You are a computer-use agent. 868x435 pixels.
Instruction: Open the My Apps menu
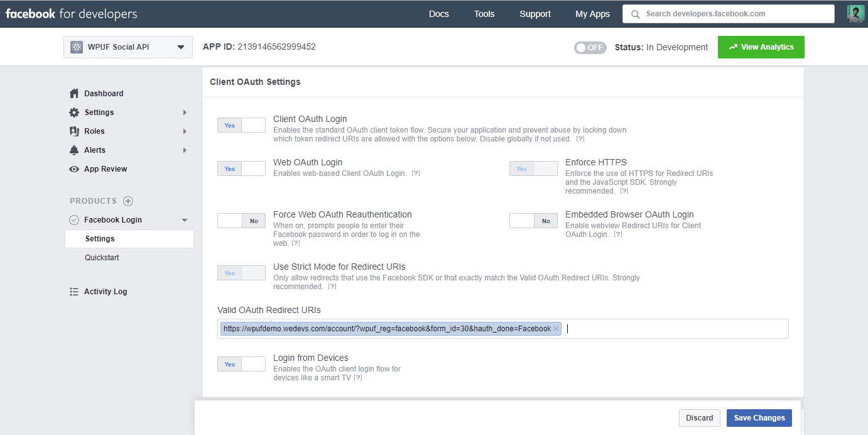point(592,14)
